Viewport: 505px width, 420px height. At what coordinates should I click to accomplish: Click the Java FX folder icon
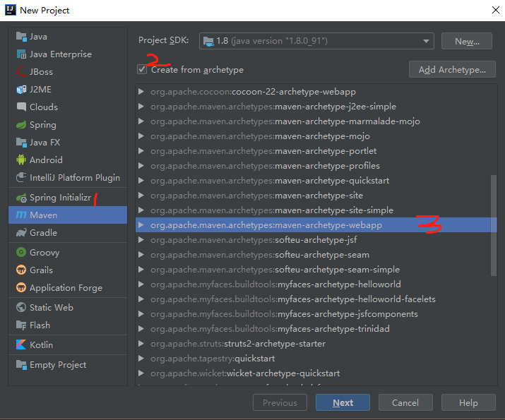click(21, 143)
